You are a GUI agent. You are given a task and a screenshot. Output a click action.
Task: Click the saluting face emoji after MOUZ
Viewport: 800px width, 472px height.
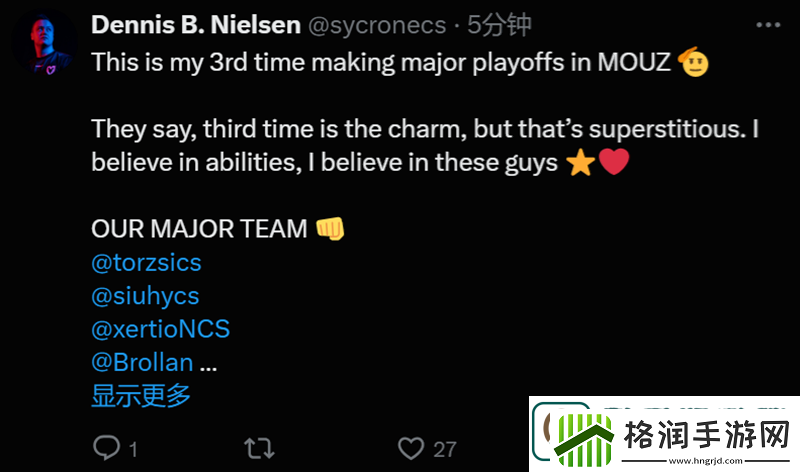(x=693, y=62)
